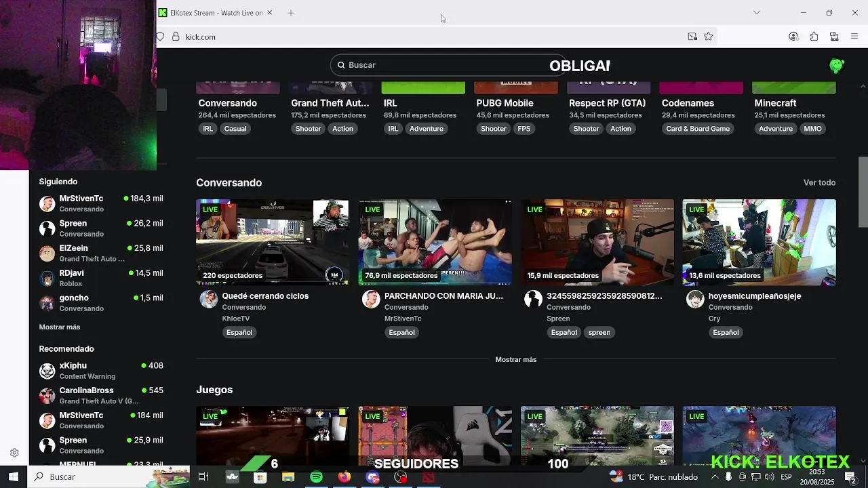Open Ver todo for Conversando section
This screenshot has height=488, width=868.
(819, 182)
